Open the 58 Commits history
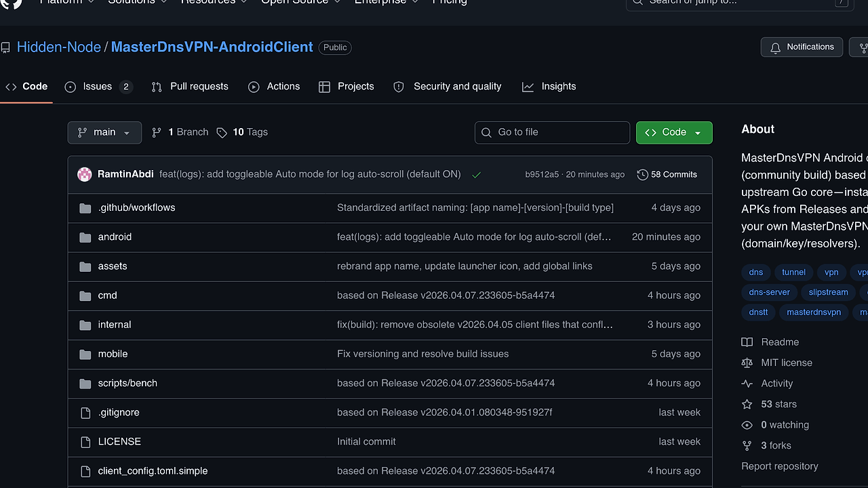 pos(667,174)
